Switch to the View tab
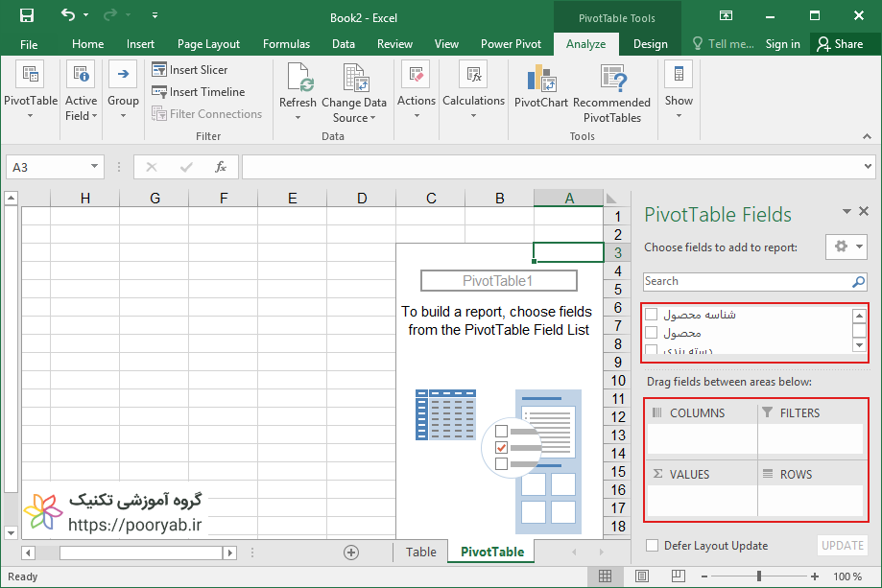 446,44
